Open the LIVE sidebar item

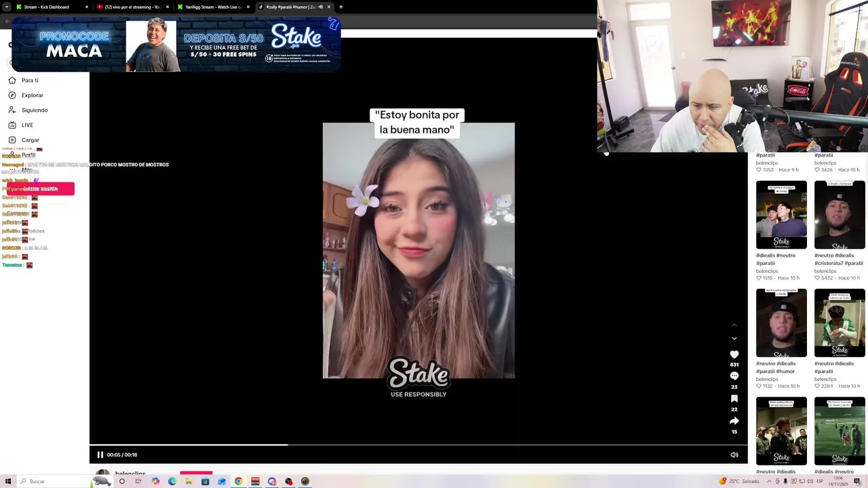pyautogui.click(x=21, y=125)
